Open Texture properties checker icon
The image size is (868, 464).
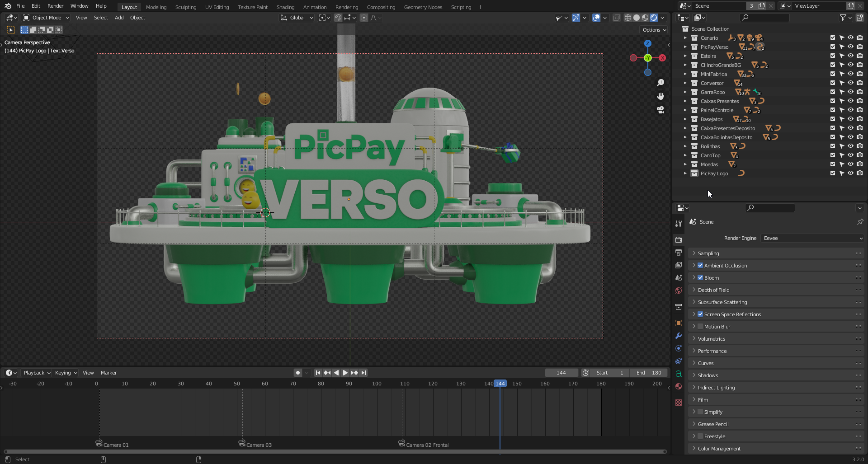(679, 403)
